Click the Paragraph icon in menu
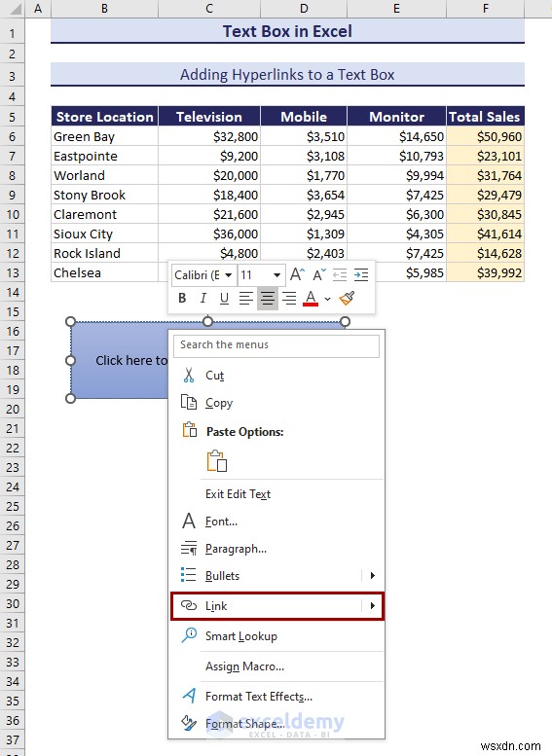 (x=189, y=548)
